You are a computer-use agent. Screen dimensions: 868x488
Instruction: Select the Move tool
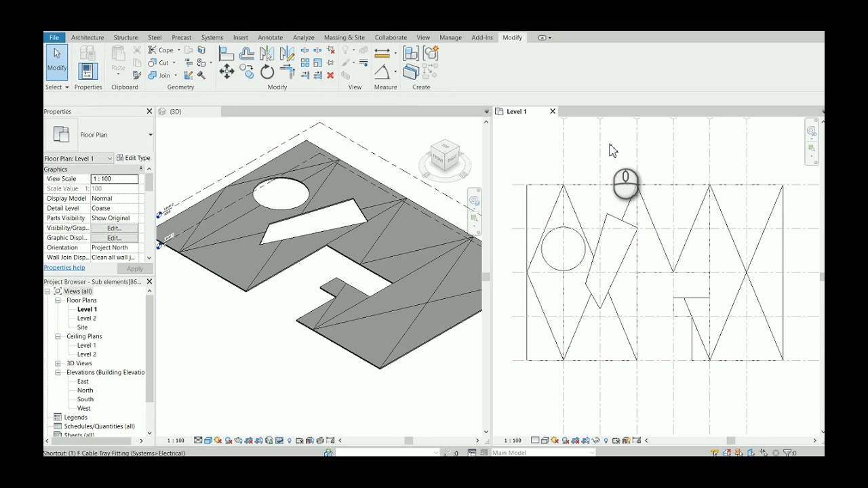click(x=226, y=72)
